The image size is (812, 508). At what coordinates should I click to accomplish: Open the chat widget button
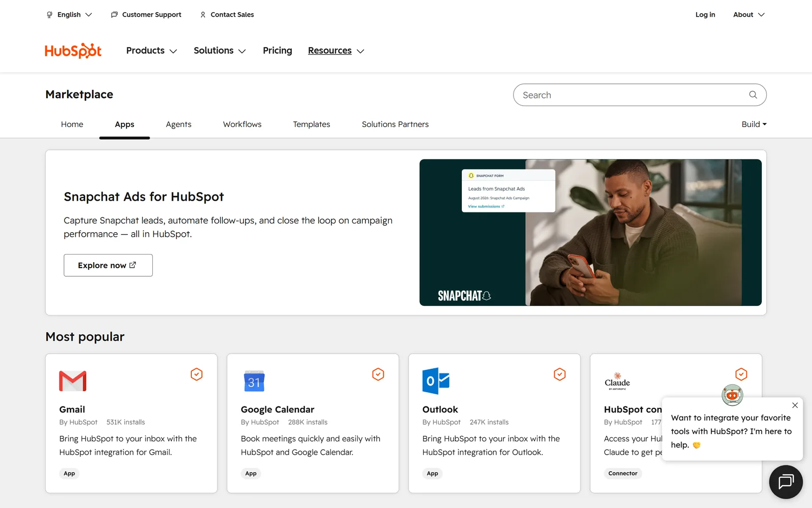786,482
